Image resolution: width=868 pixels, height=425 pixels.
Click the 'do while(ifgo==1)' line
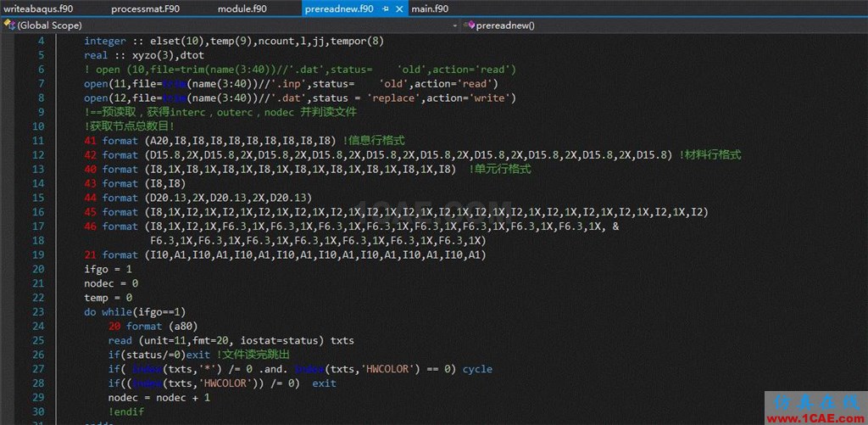(135, 312)
